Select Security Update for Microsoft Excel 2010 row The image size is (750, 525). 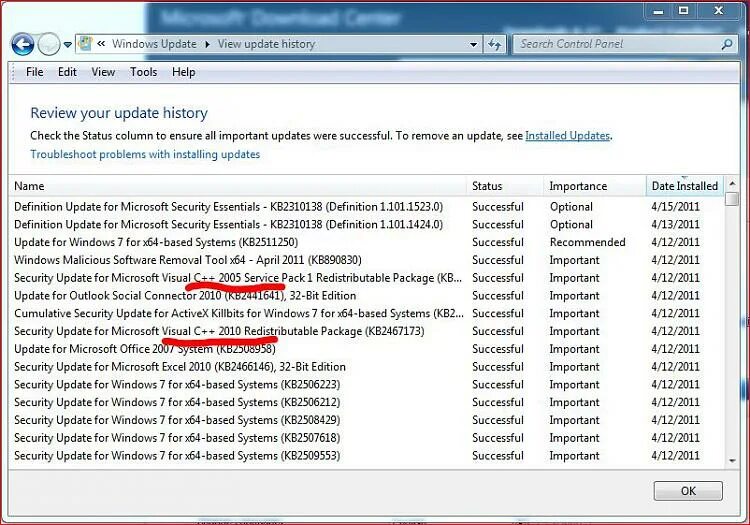pos(366,367)
